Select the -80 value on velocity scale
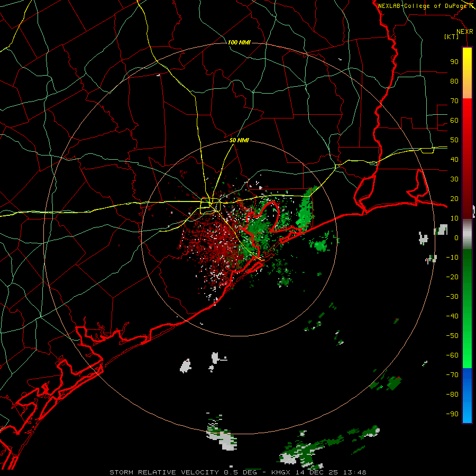476x476 pixels. click(x=452, y=395)
